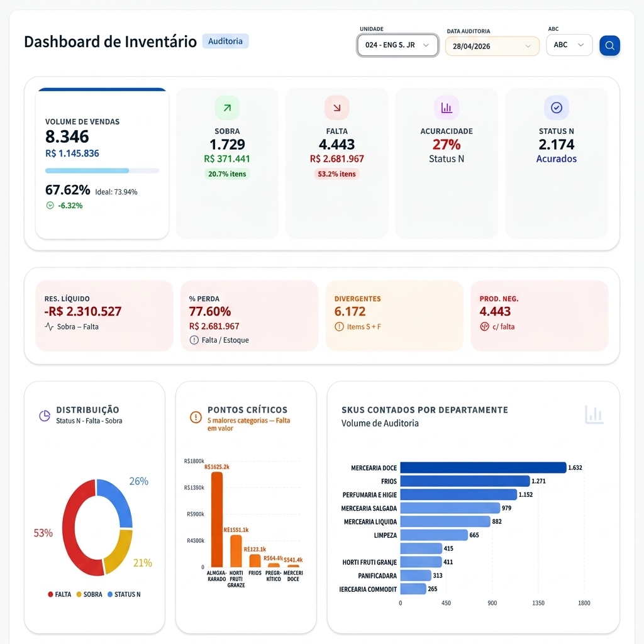Screen dimensions: 644x644
Task: Click the 21% donut label
Action: [143, 563]
